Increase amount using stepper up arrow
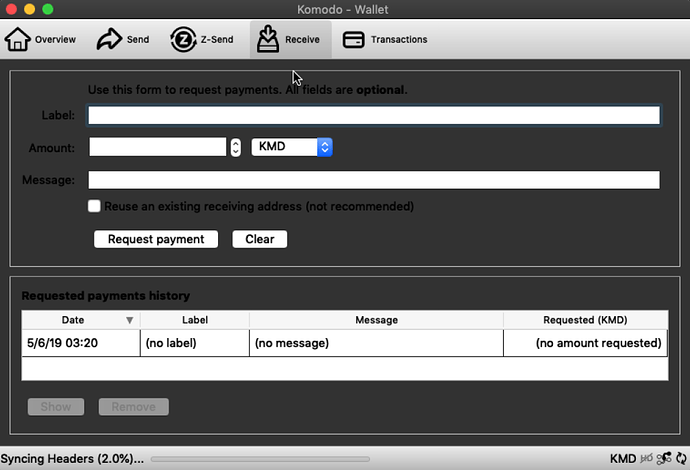690x470 pixels. (x=236, y=143)
